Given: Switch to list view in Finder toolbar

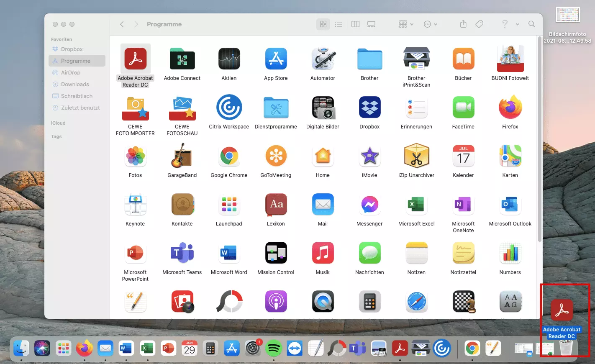Looking at the screenshot, I should [339, 24].
